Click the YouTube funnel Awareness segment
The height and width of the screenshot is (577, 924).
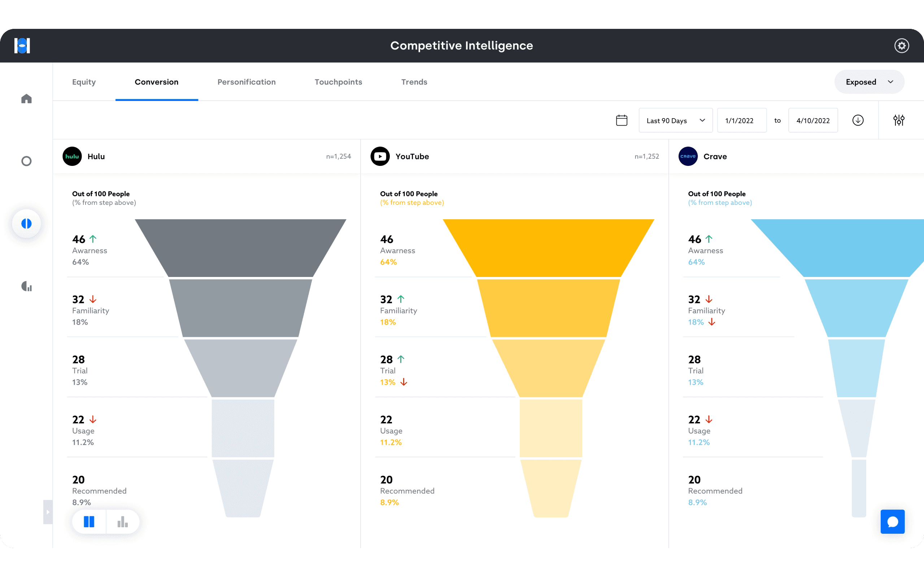pos(548,248)
